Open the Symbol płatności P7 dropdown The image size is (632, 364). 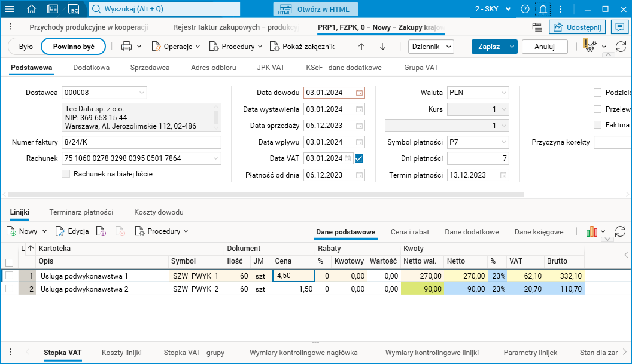pyautogui.click(x=503, y=142)
